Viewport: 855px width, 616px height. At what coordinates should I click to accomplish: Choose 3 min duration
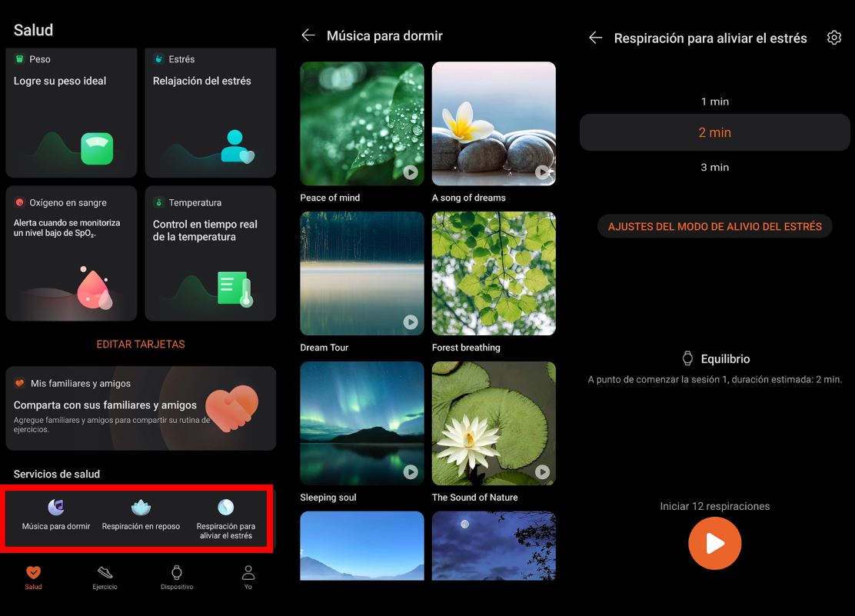click(x=714, y=167)
